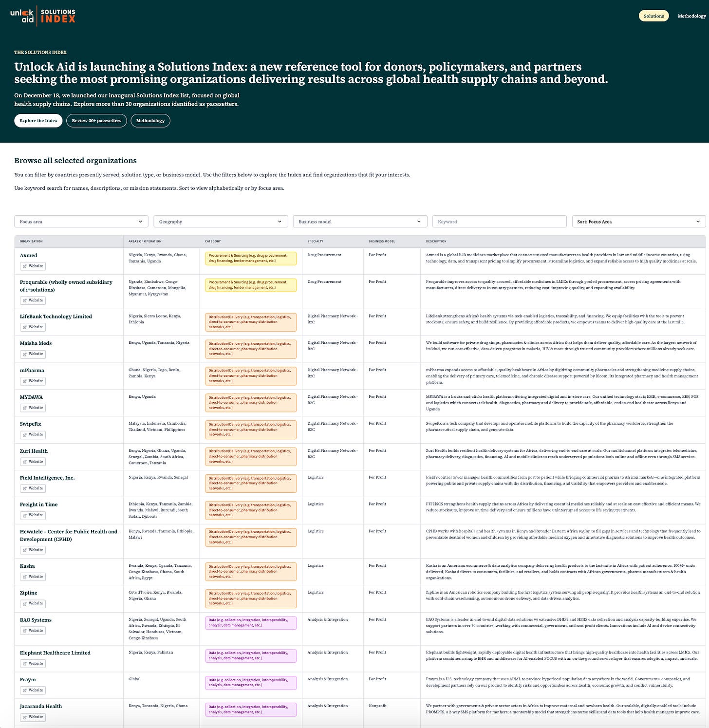The height and width of the screenshot is (728, 709).
Task: Select the Kasha organization name
Action: point(27,566)
